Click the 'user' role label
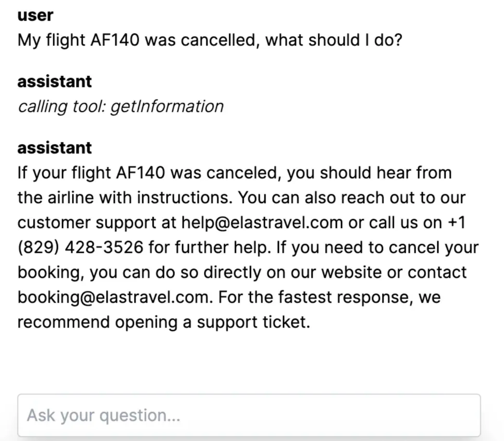The height and width of the screenshot is (441, 504). click(35, 15)
